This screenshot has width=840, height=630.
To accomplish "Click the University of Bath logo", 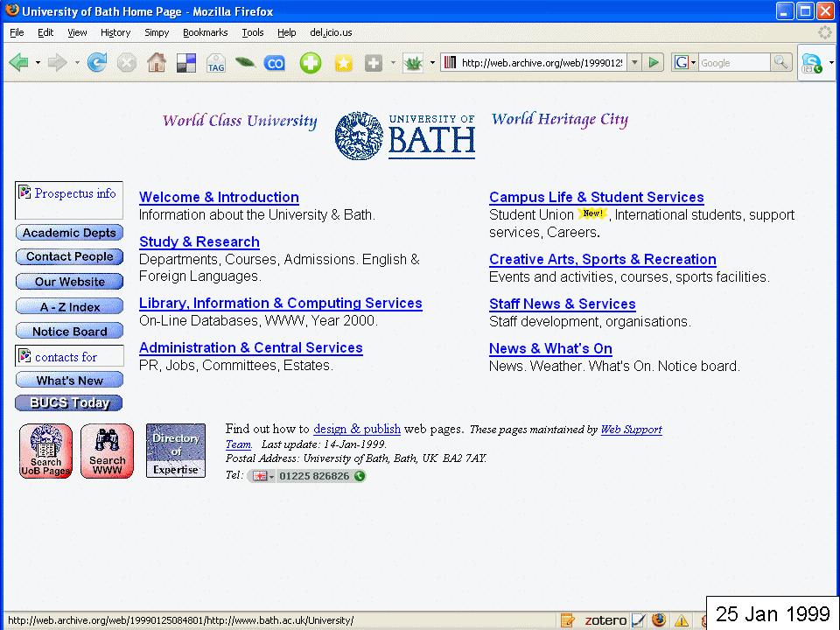I will click(x=405, y=136).
